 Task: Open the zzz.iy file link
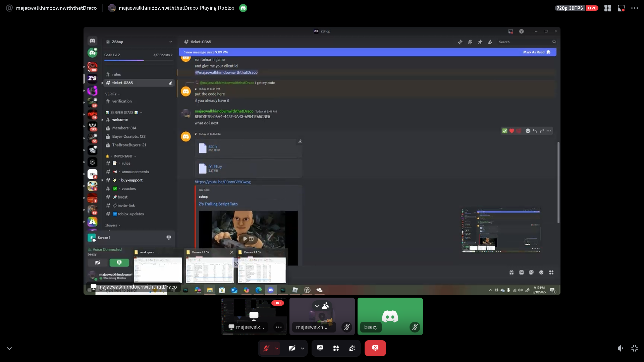[213, 146]
